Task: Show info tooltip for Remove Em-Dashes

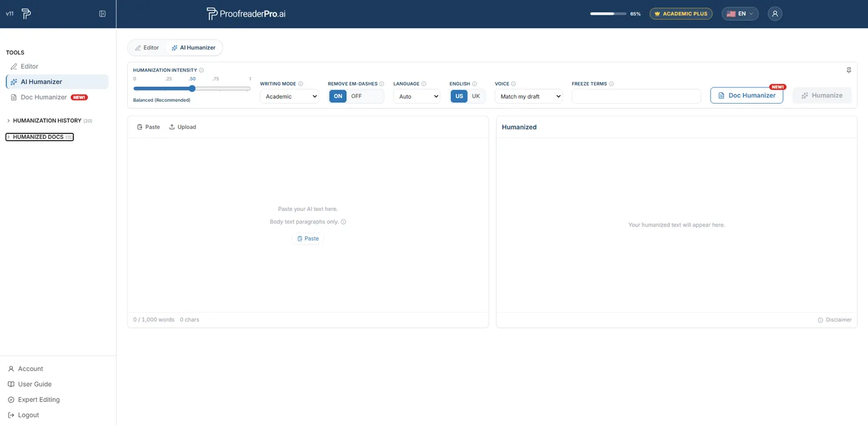Action: coord(382,84)
